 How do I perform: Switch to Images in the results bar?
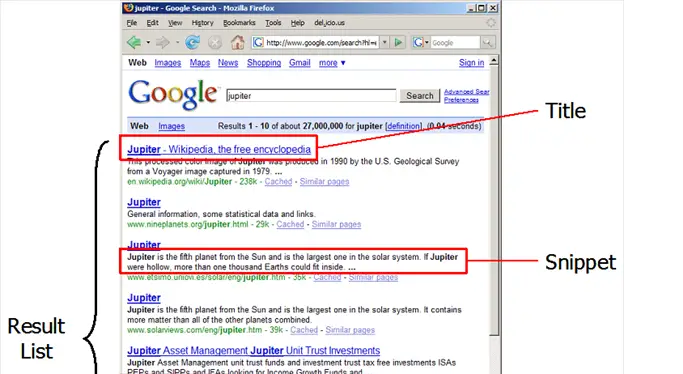[x=172, y=126]
